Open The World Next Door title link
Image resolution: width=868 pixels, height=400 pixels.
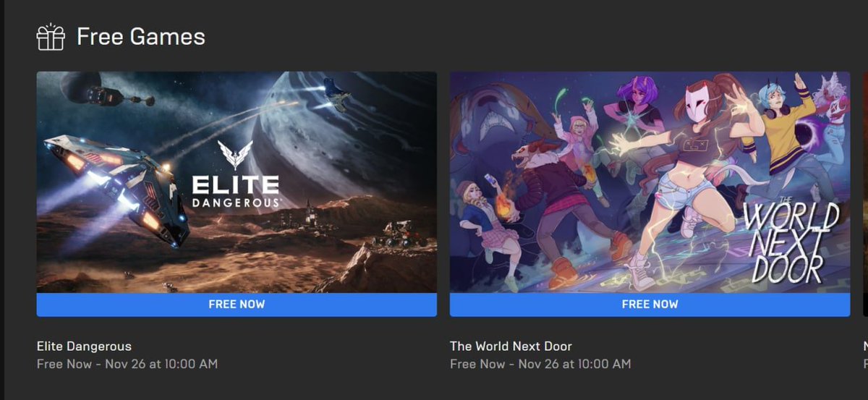click(511, 346)
